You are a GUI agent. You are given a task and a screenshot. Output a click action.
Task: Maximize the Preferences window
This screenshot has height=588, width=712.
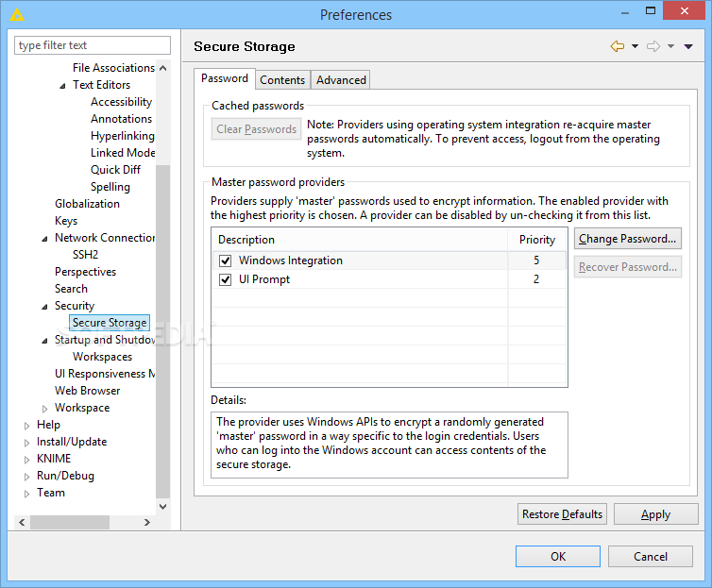(651, 11)
